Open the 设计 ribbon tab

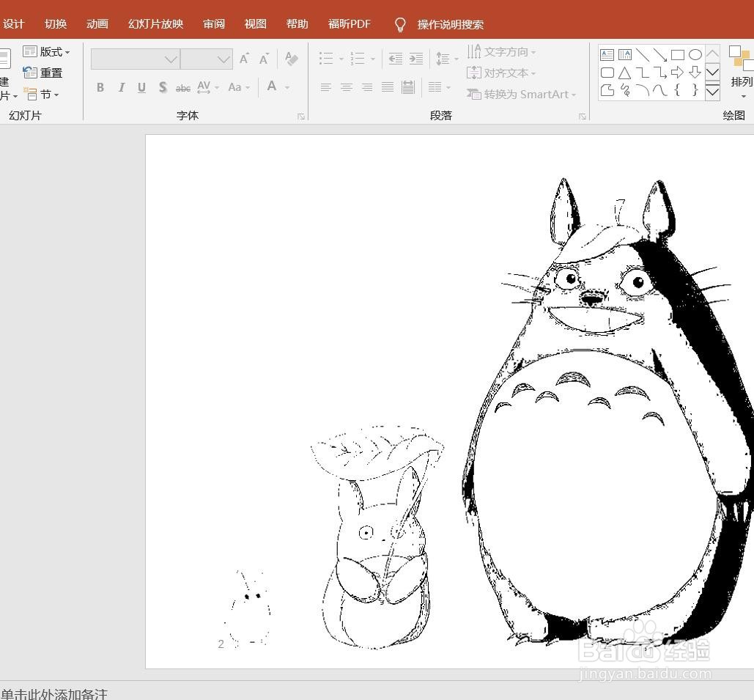coord(13,24)
